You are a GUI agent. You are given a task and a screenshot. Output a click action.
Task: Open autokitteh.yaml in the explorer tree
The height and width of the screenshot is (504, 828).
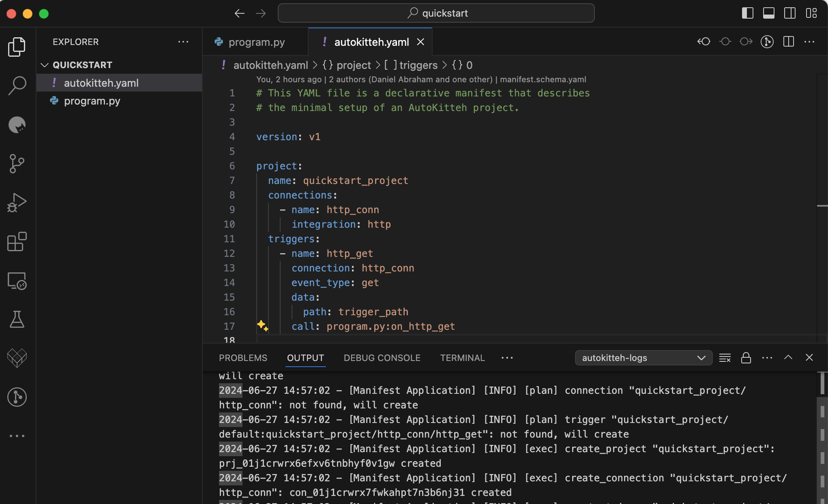pyautogui.click(x=119, y=83)
